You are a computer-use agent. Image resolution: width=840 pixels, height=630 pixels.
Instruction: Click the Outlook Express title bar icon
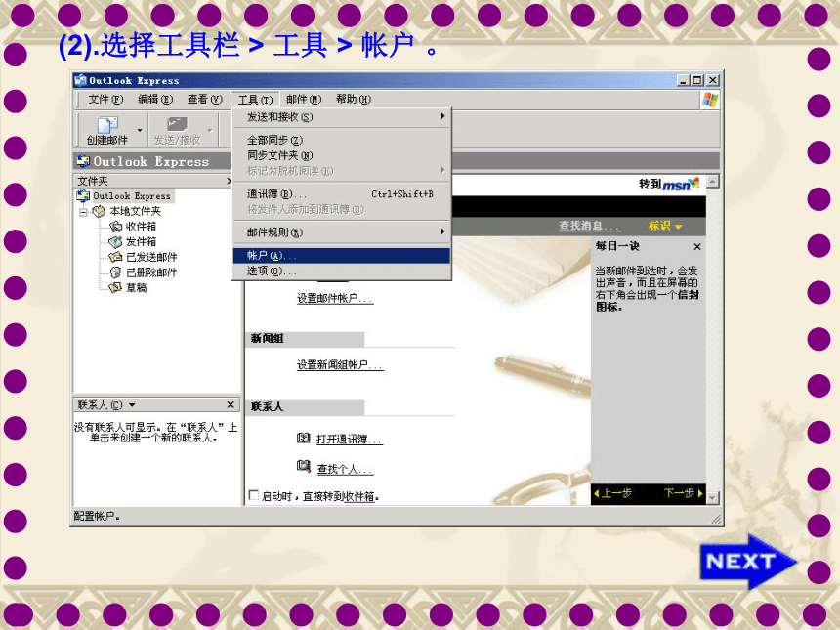[80, 80]
